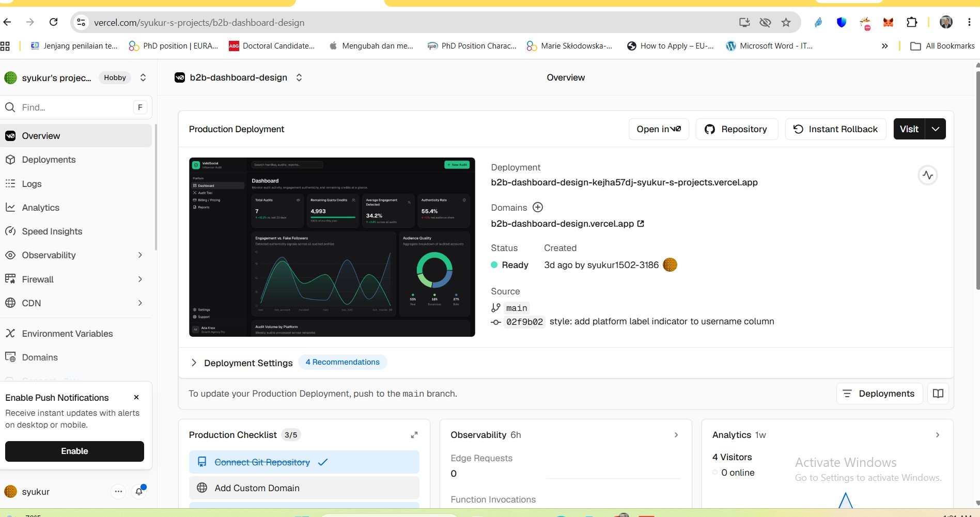Open the documentation book icon
This screenshot has width=980, height=517.
point(938,394)
